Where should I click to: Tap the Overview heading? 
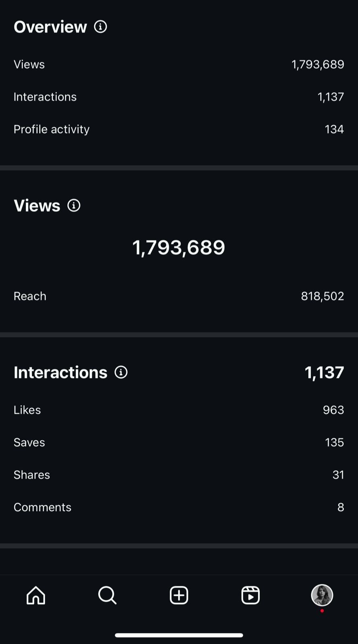coord(50,27)
